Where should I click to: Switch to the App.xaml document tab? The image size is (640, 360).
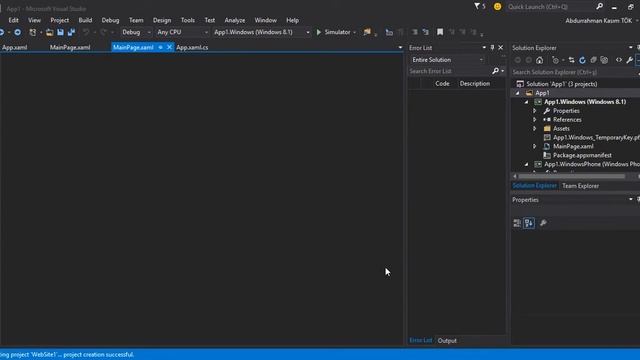(x=15, y=47)
